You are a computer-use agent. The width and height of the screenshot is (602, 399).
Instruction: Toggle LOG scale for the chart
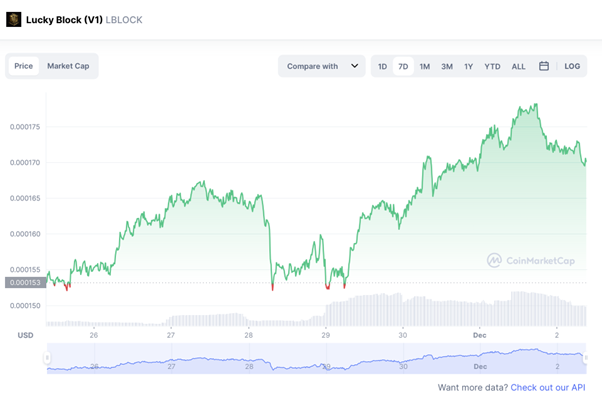click(572, 66)
